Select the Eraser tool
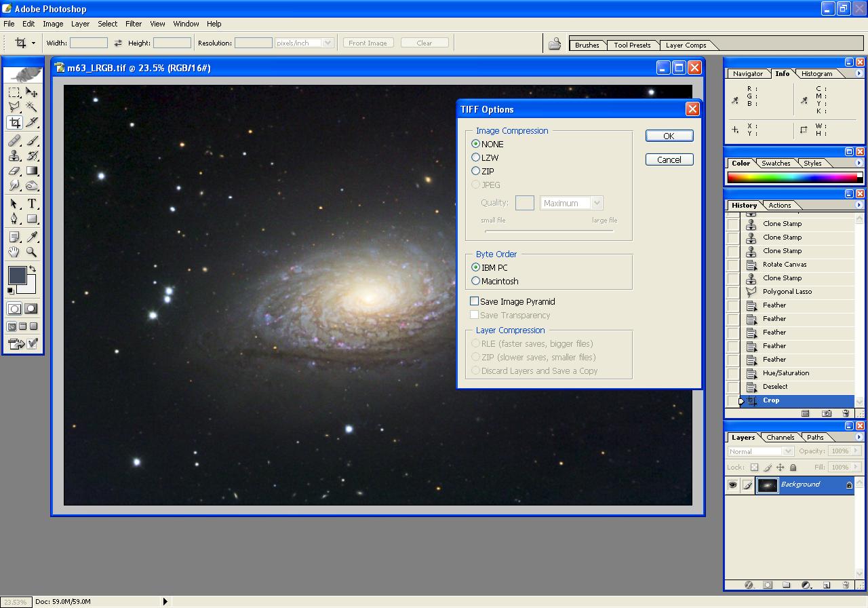Viewport: 868px width, 608px height. [x=14, y=171]
